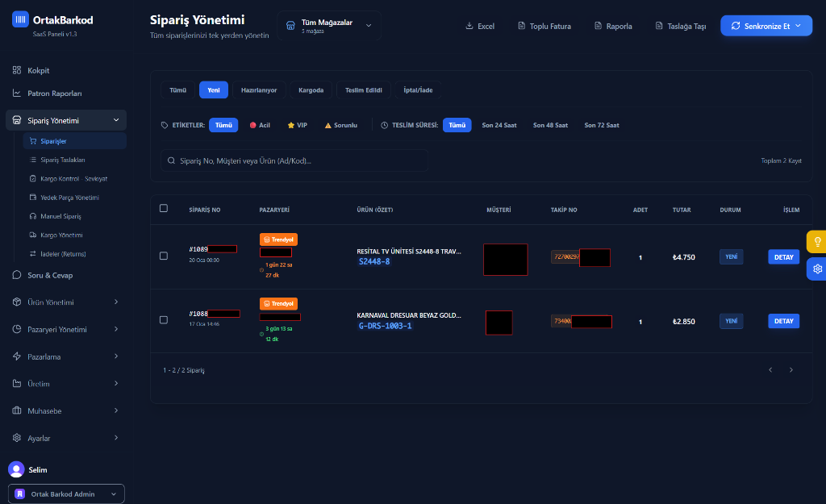Click the yellow lightbulb tips icon
This screenshot has width=826, height=504.
tap(817, 242)
